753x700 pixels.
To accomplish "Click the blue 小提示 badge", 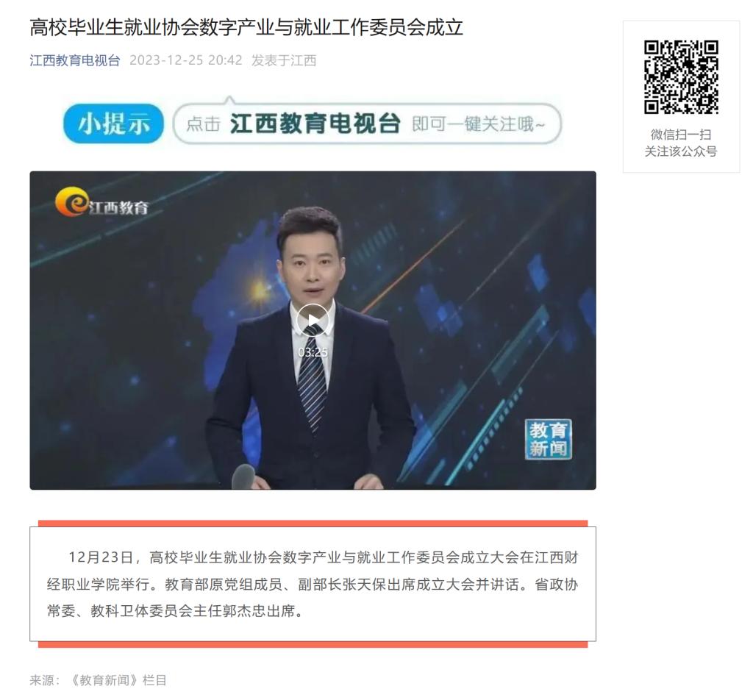I will (113, 124).
